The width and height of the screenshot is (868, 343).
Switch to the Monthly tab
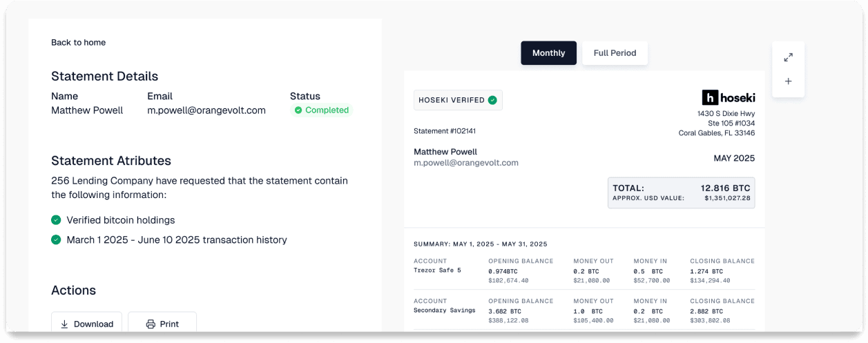(x=548, y=53)
